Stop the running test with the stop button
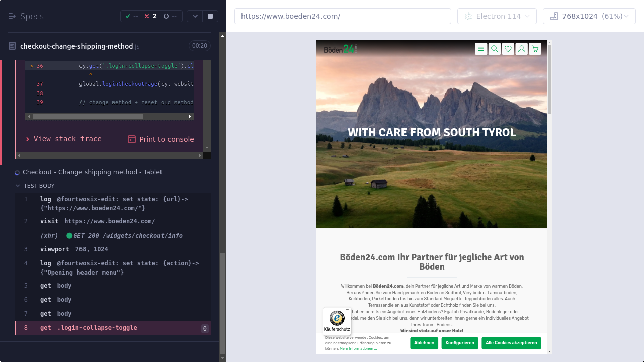 (210, 16)
